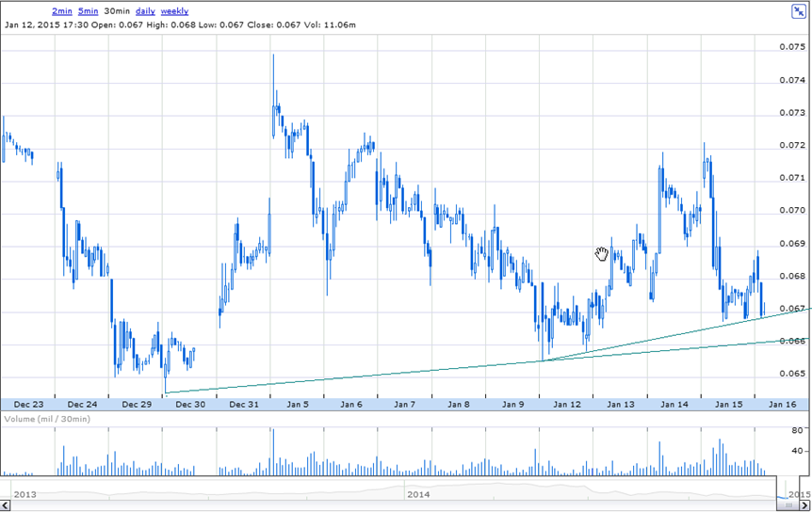Click the 0.069 price axis label
The width and height of the screenshot is (812, 512).
pos(792,244)
